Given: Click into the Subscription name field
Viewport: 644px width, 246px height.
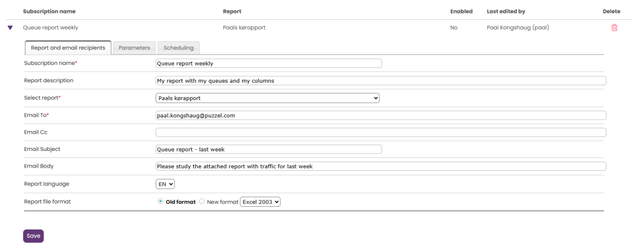Looking at the screenshot, I should 269,63.
